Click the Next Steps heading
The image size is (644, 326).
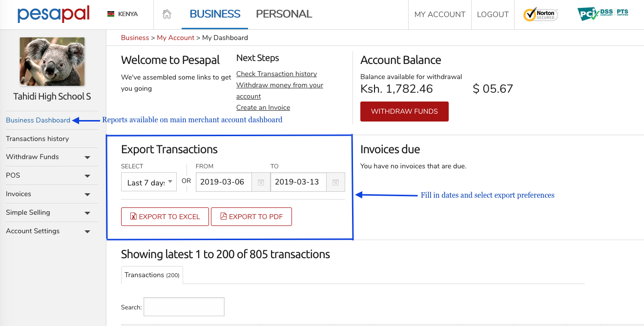click(x=258, y=58)
